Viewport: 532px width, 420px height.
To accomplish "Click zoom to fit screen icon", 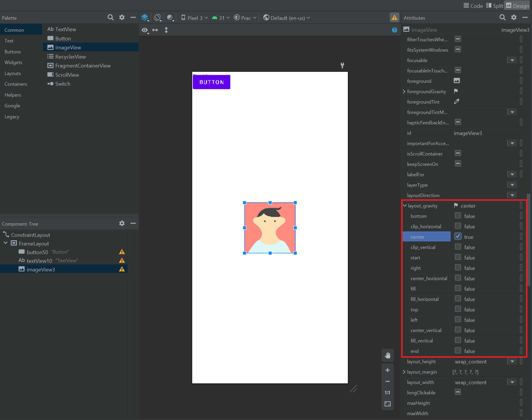I will 388,404.
